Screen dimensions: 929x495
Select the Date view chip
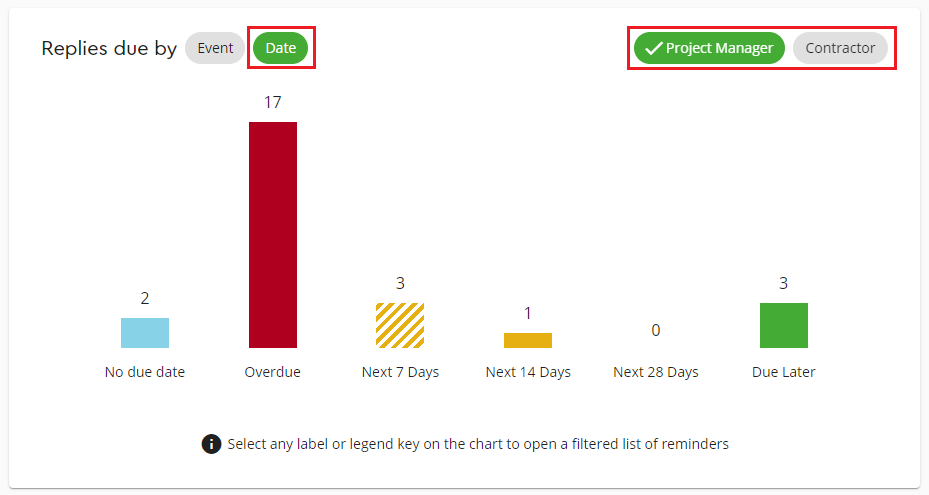pyautogui.click(x=281, y=48)
